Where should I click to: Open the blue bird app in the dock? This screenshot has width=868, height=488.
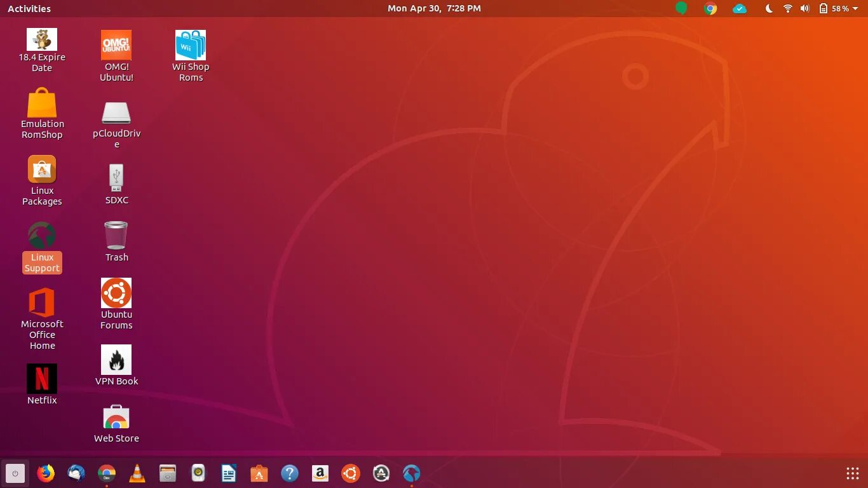click(412, 473)
